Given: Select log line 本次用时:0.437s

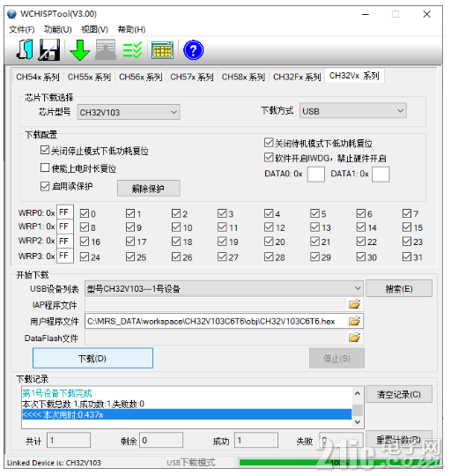Looking at the screenshot, I should [187, 414].
